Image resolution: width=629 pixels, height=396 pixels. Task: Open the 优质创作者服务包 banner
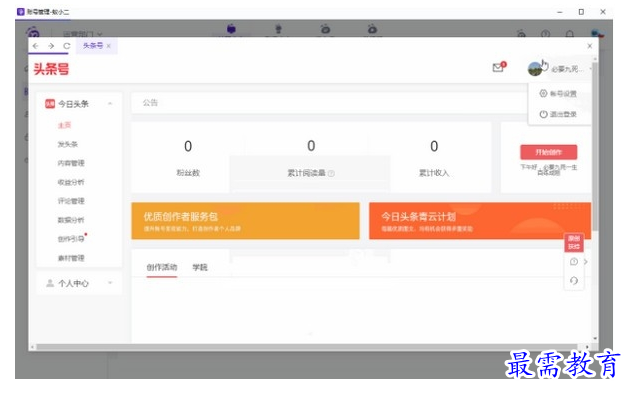[246, 221]
